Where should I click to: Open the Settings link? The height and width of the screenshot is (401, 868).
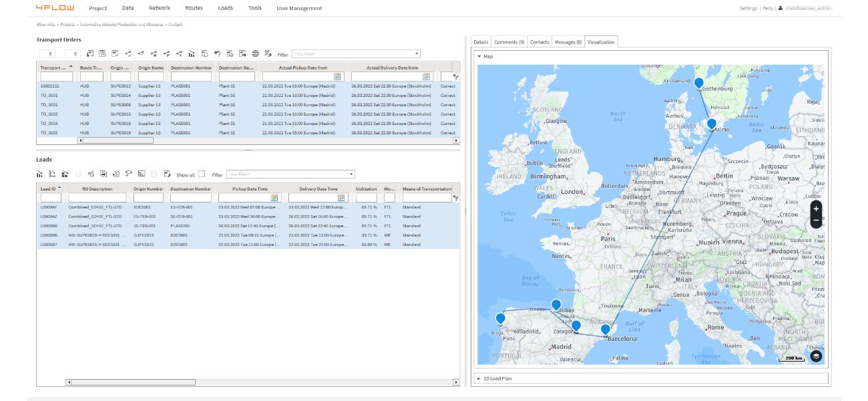tap(748, 8)
